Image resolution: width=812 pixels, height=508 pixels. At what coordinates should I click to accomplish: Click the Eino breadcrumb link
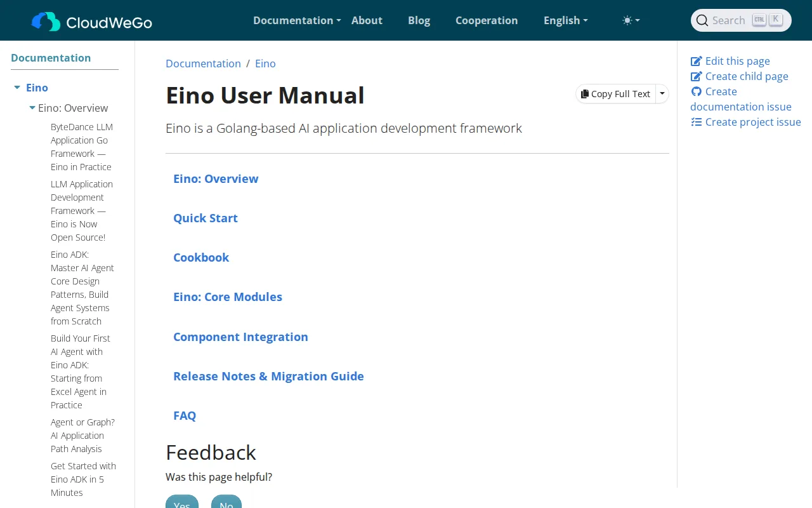[265, 63]
